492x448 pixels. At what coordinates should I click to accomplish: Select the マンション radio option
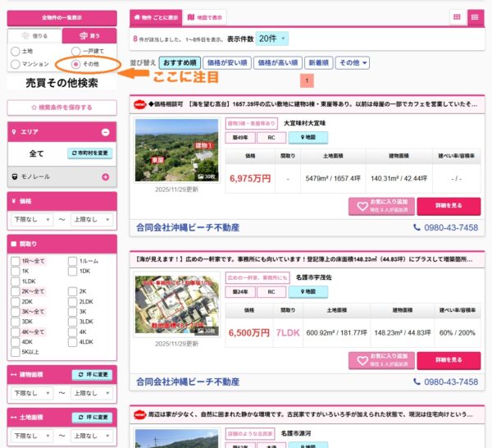pyautogui.click(x=16, y=63)
